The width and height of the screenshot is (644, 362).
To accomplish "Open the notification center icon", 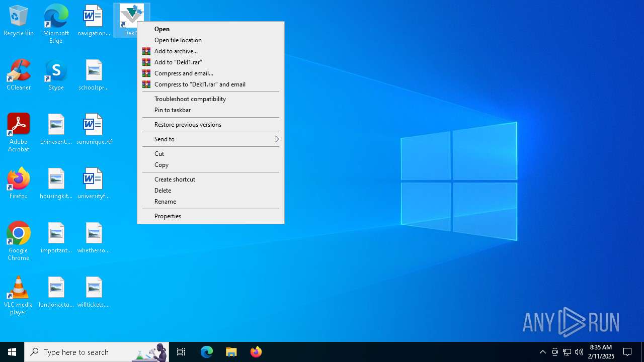I will 627,352.
